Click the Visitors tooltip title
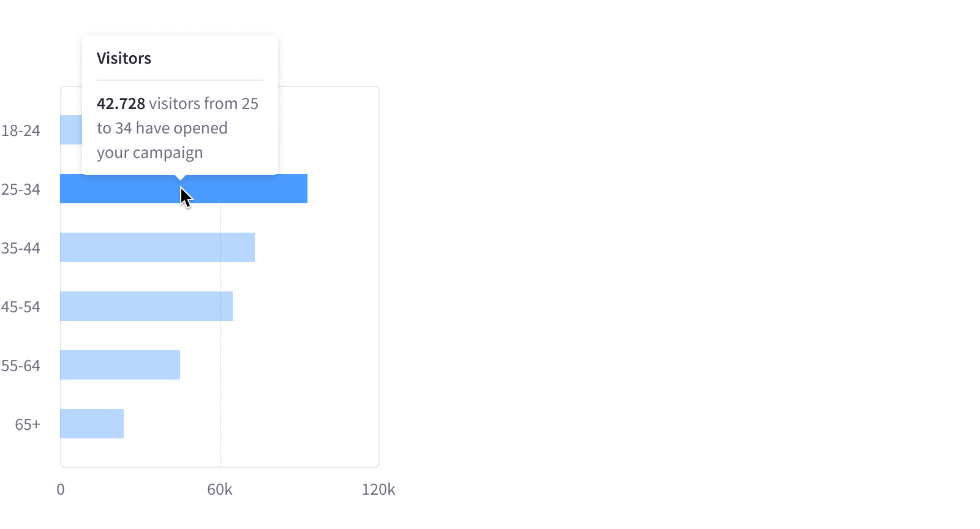This screenshot has height=529, width=980. point(124,58)
